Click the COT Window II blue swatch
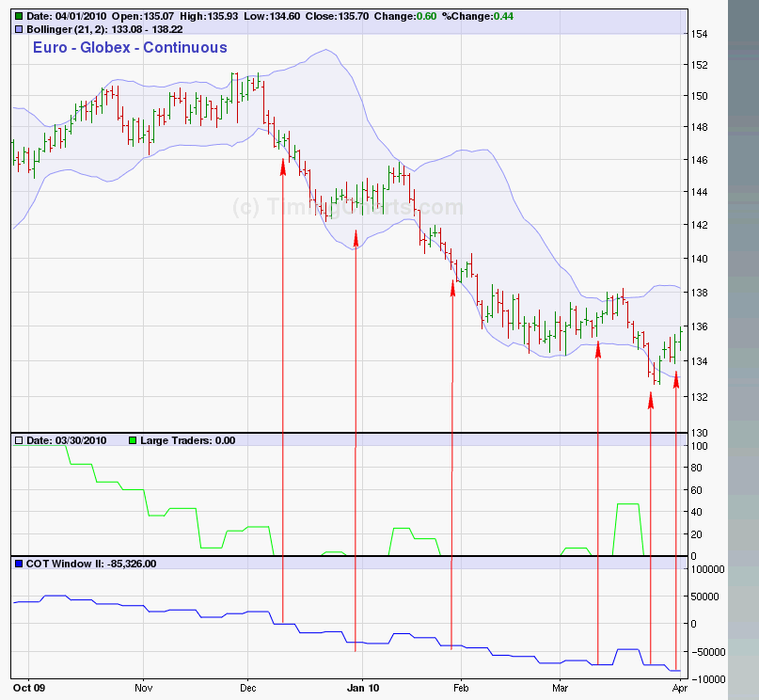This screenshot has height=700, width=759. coord(19,564)
